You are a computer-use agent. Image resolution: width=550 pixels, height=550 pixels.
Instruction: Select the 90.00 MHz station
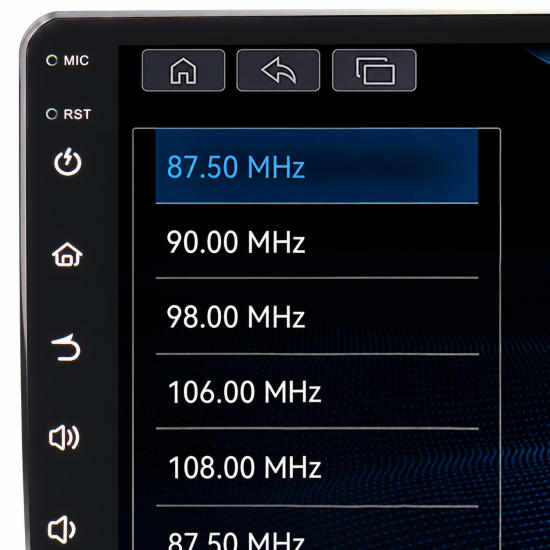tap(317, 241)
